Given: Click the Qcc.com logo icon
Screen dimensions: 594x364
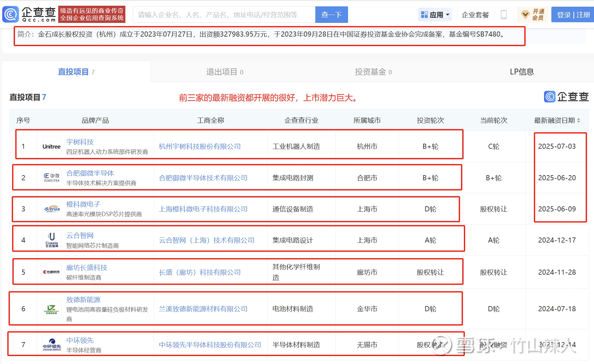Looking at the screenshot, I should (10, 15).
